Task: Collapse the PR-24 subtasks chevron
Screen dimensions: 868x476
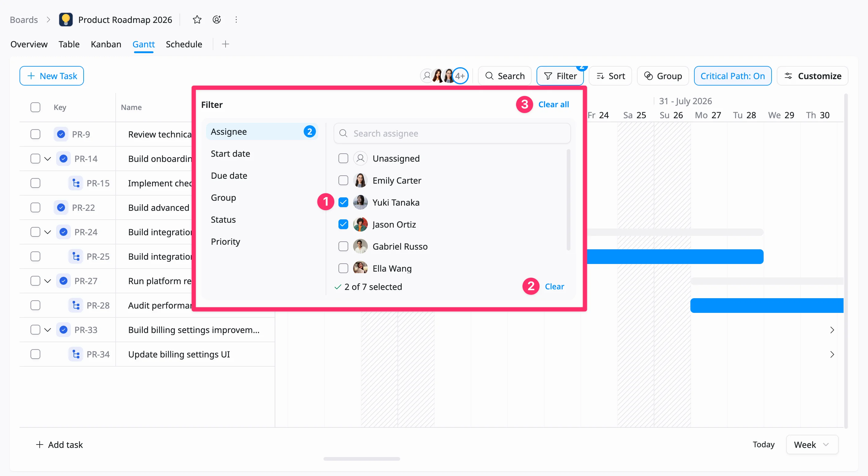Action: point(48,232)
